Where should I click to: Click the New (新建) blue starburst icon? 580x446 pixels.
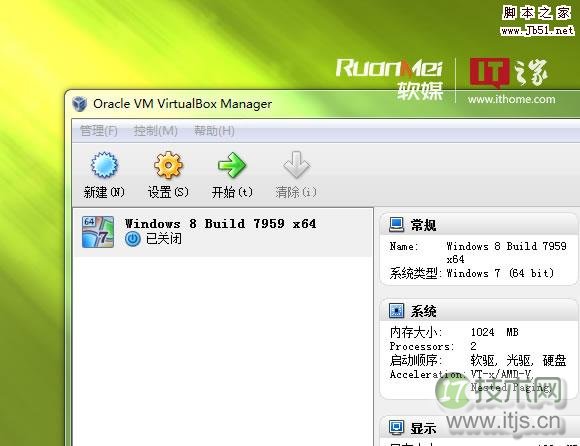104,165
